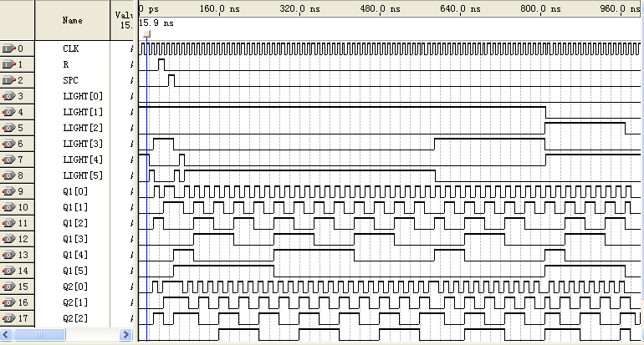The image size is (644, 345).
Task: Select the output pin icon of Q2[2]
Action: click(9, 318)
